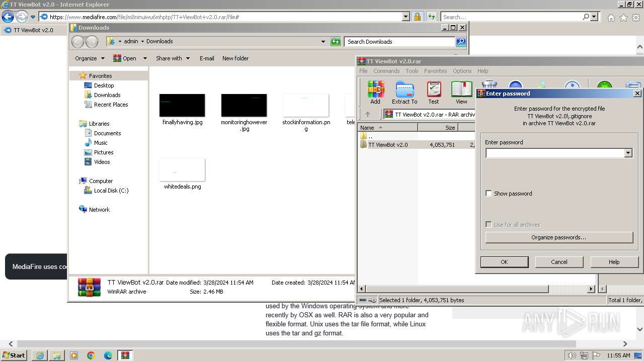Sort archive list by Name column
Screen dimensions: 644x362
click(x=387, y=128)
